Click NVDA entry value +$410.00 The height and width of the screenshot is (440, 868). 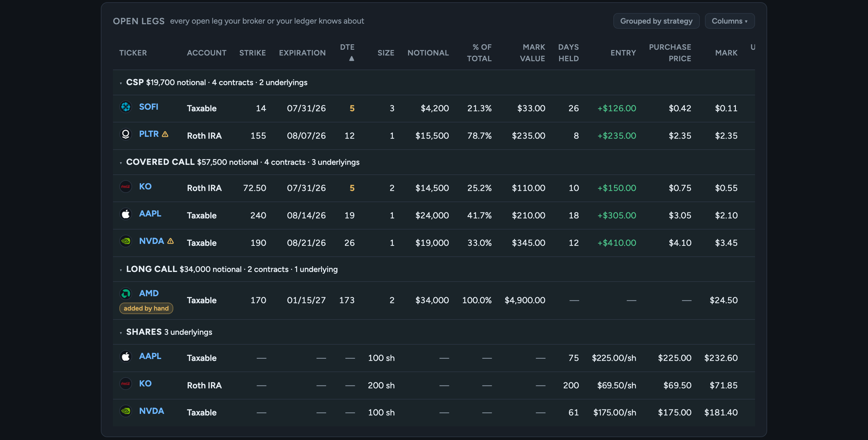pyautogui.click(x=617, y=243)
